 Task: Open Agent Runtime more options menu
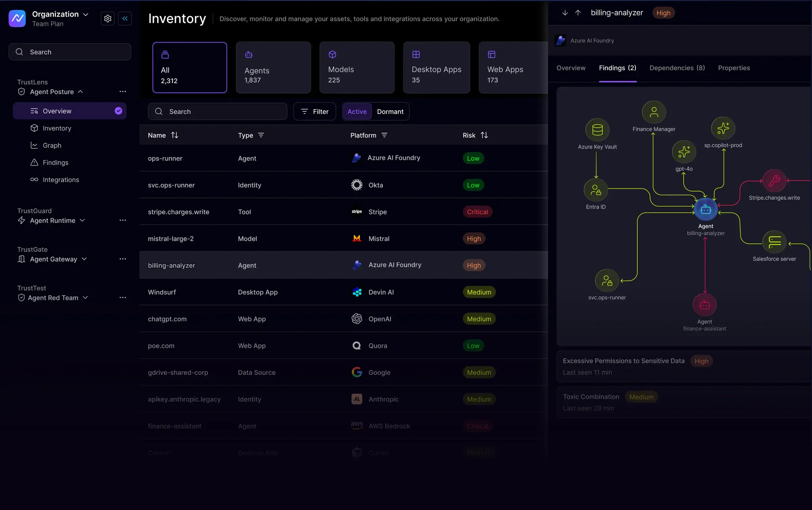(x=122, y=220)
